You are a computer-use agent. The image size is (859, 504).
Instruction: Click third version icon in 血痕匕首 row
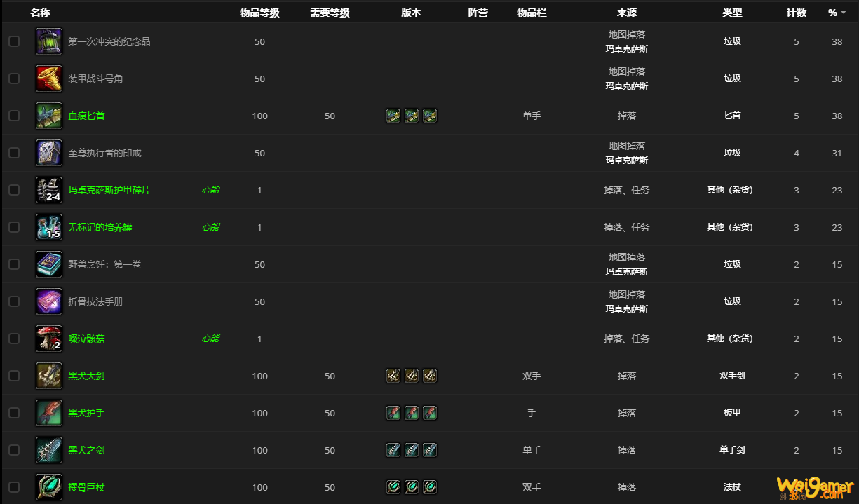(x=430, y=116)
